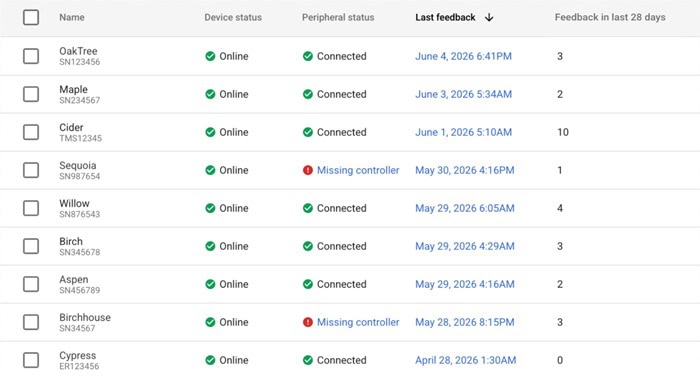700x377 pixels.
Task: Open May 30, 2026 4:16PM feedback
Action: [465, 170]
